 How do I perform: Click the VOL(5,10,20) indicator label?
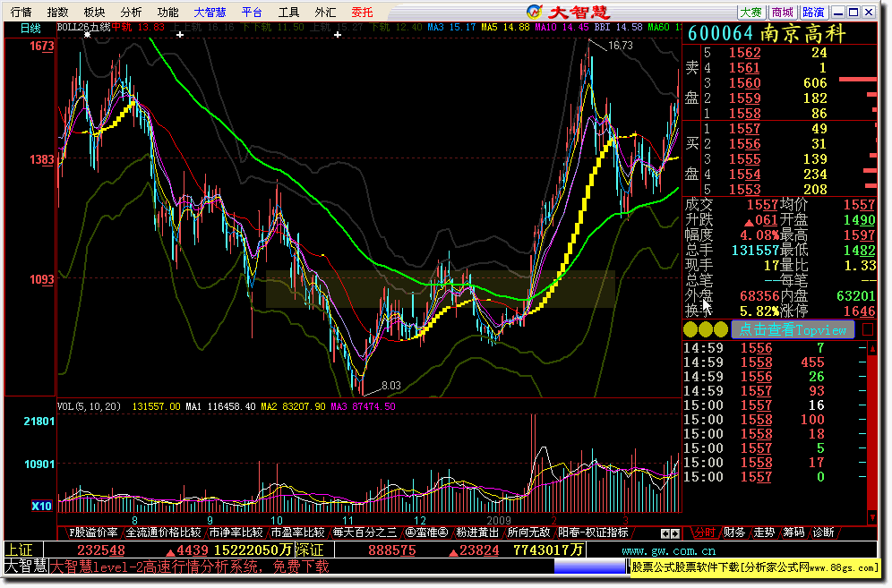click(90, 406)
